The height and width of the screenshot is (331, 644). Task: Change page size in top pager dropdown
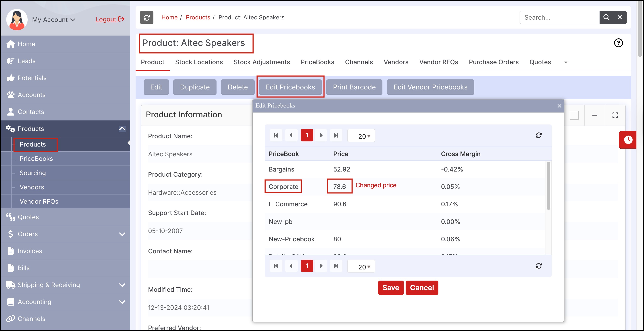(361, 136)
